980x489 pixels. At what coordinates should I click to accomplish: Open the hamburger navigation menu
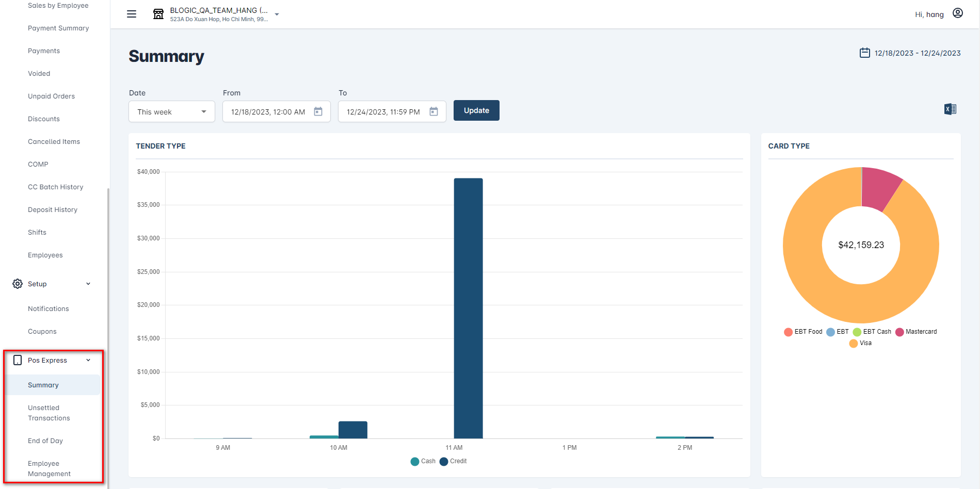tap(132, 14)
